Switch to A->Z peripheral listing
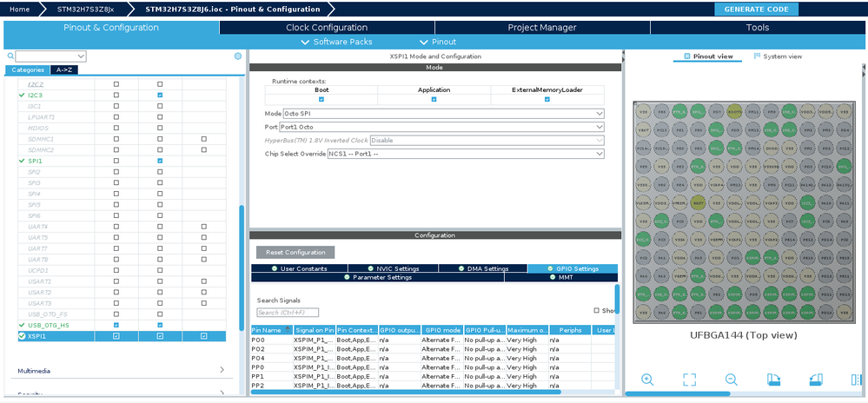This screenshot has width=868, height=403. [x=63, y=69]
